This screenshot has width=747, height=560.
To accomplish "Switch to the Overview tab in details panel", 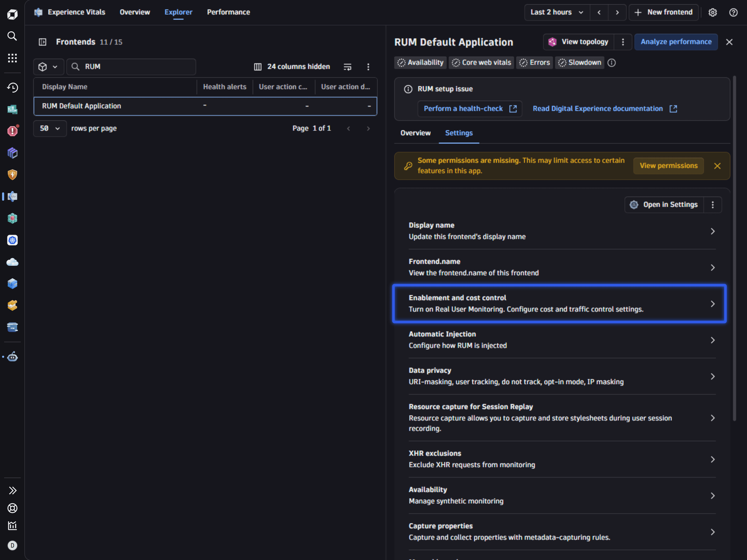I will click(415, 133).
